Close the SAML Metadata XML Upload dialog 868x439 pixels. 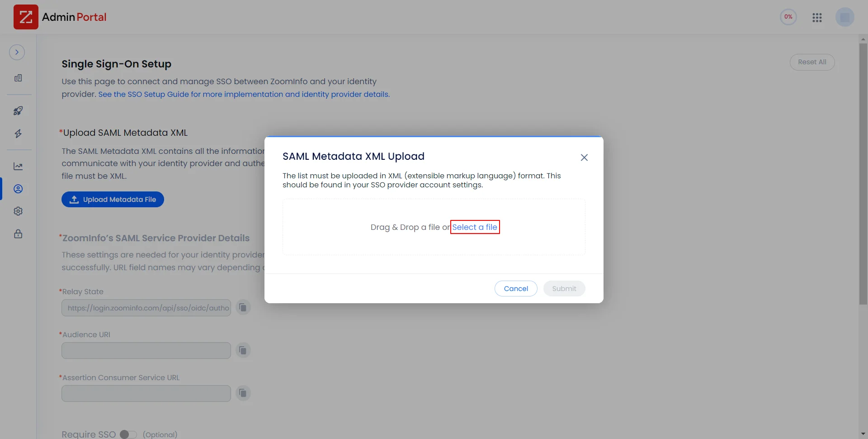[x=584, y=157]
